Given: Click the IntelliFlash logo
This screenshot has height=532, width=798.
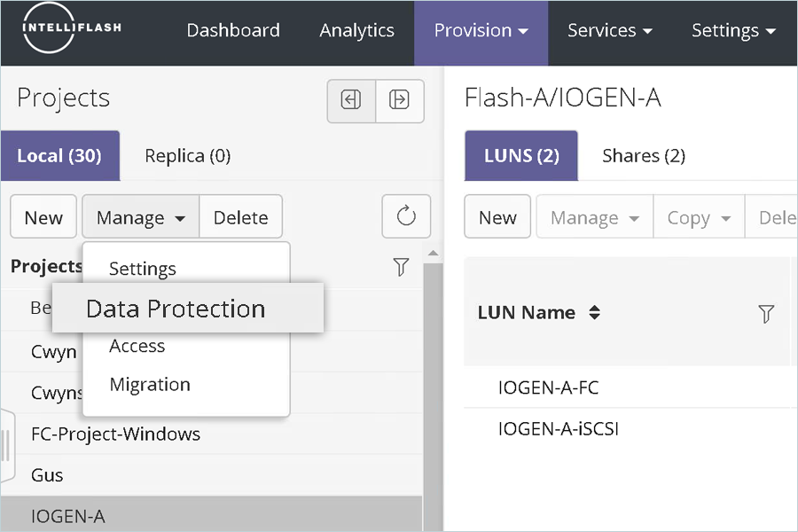Looking at the screenshot, I should 71,27.
